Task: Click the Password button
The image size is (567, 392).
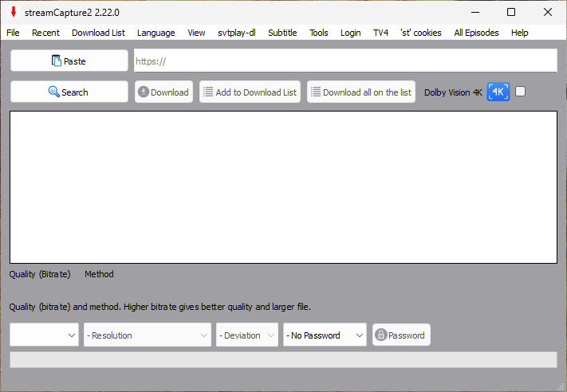Action: pyautogui.click(x=401, y=335)
